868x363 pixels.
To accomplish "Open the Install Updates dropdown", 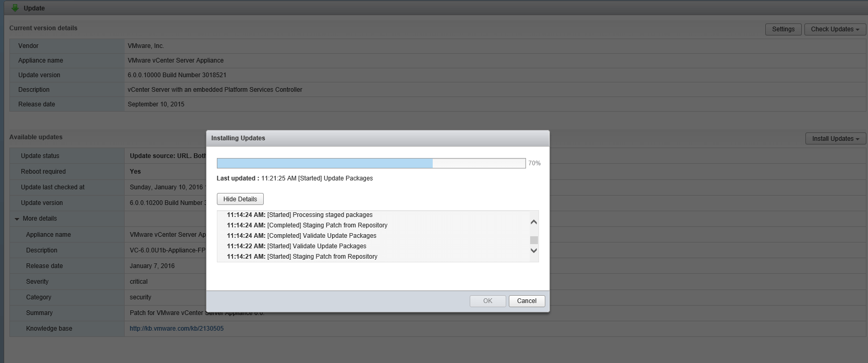I will coord(835,139).
